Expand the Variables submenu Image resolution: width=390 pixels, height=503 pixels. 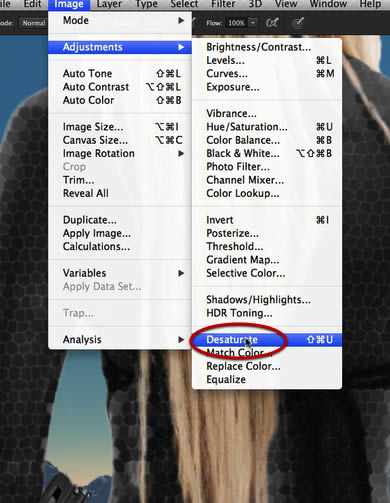coord(120,273)
